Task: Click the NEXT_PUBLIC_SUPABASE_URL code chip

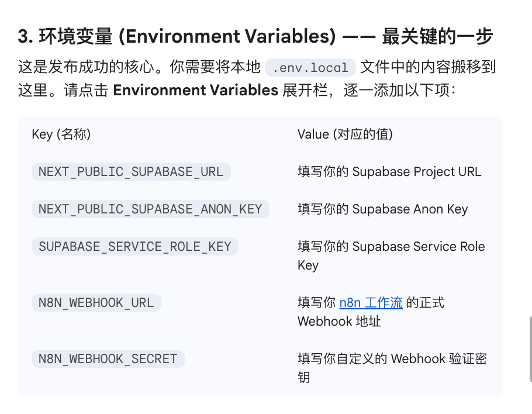Action: [131, 172]
